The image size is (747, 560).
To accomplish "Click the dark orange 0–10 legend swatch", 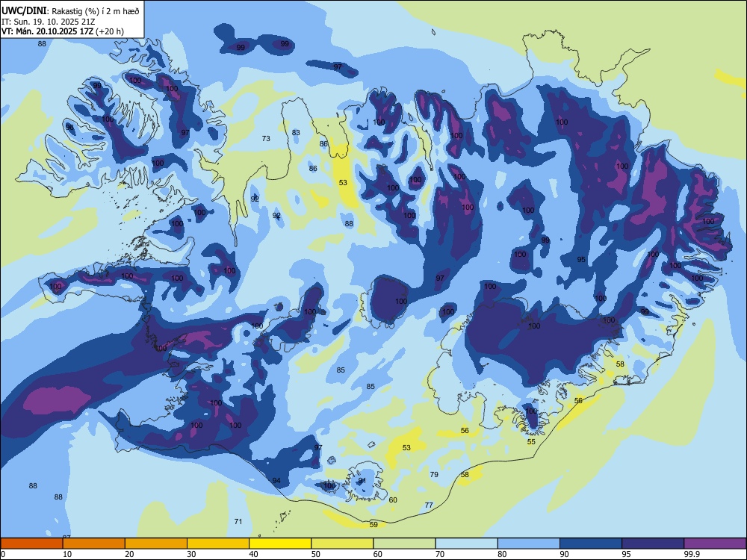I will click(31, 543).
